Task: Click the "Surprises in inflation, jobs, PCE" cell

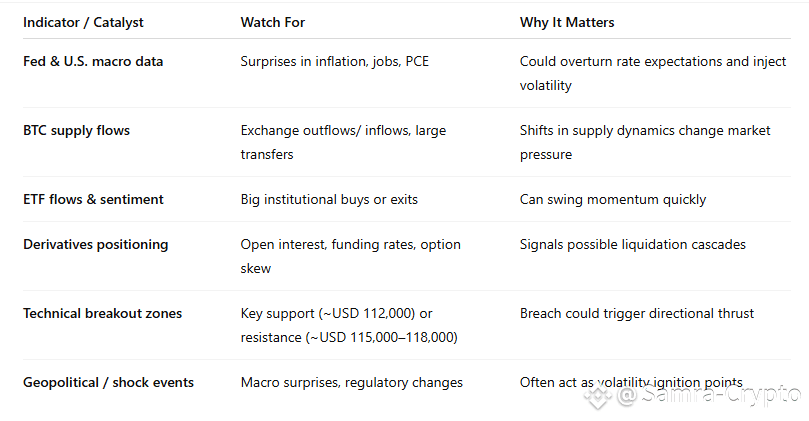Action: 334,61
